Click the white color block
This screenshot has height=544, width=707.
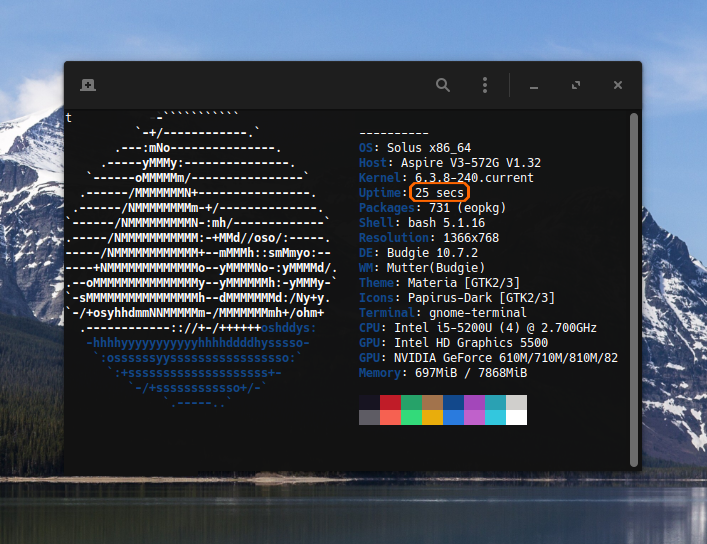coord(516,418)
